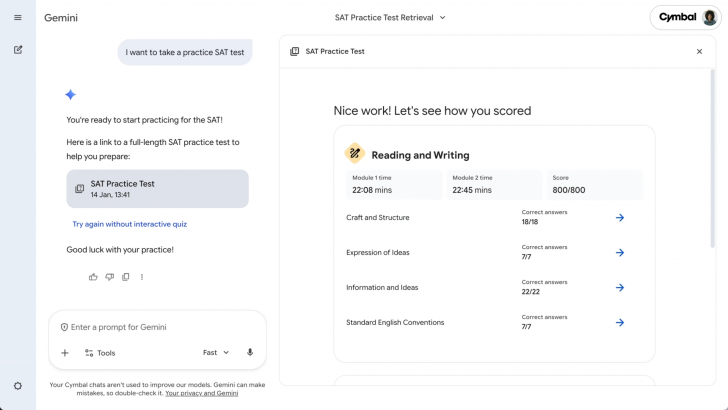The image size is (728, 410).
Task: Click the plus icon to add attachments
Action: coord(65,353)
